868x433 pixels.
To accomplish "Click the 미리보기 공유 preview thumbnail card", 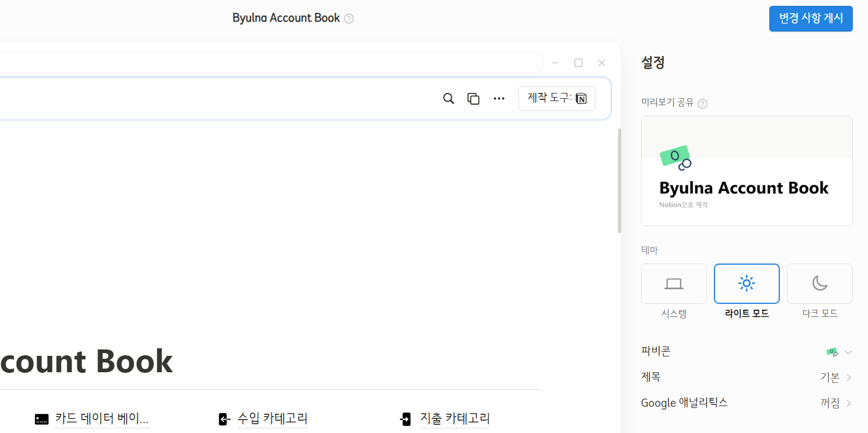I will tap(747, 171).
